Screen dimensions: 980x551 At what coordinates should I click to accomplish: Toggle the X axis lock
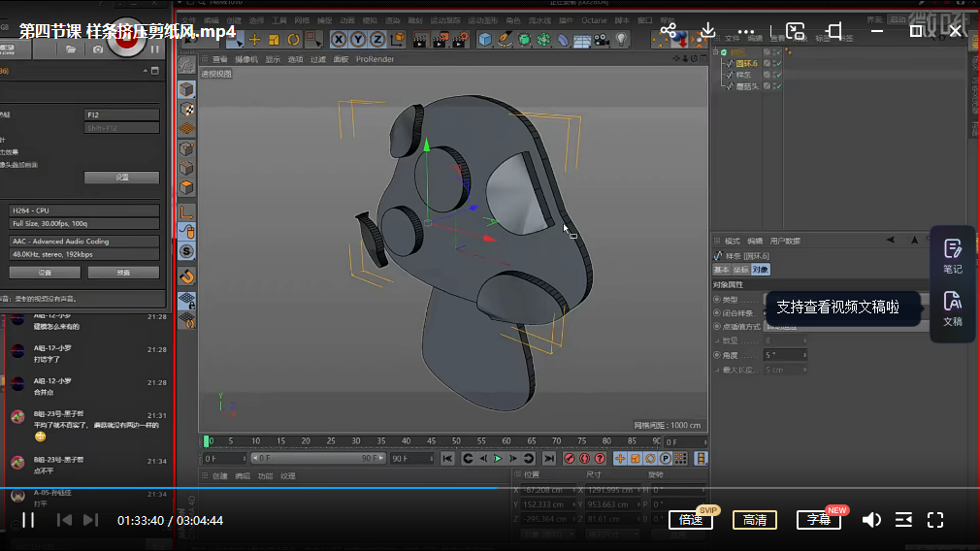338,40
